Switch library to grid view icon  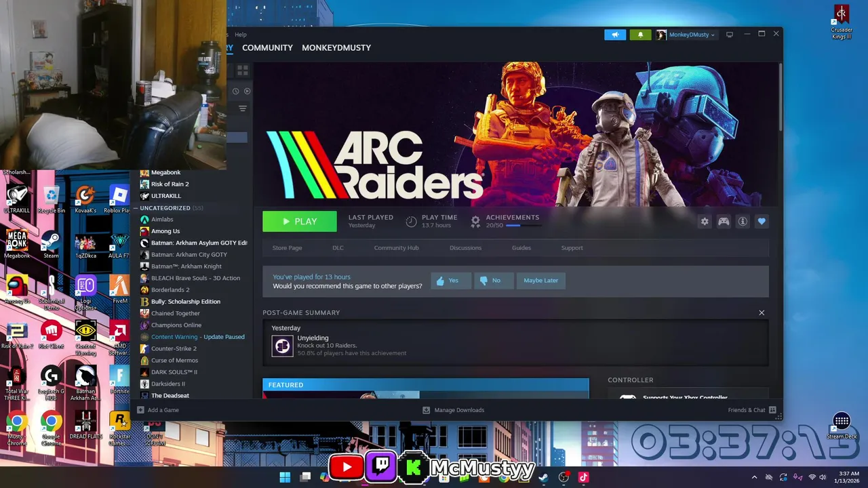click(242, 70)
